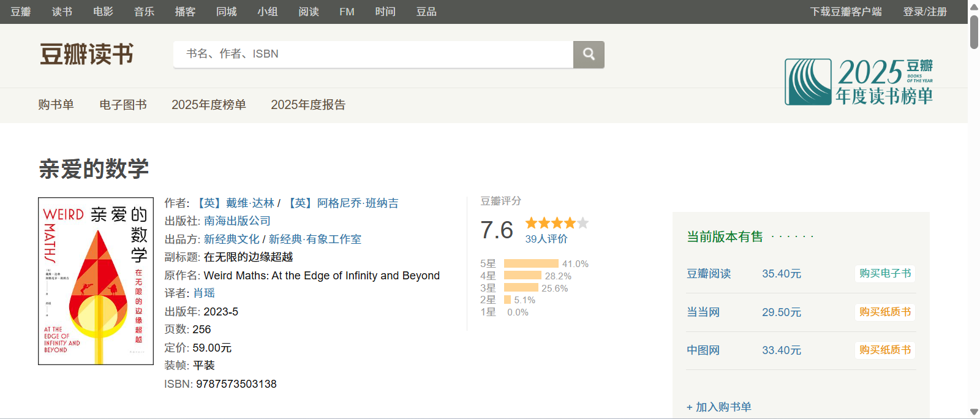Open the 2025年度榜单 tab
980x419 pixels.
point(209,105)
